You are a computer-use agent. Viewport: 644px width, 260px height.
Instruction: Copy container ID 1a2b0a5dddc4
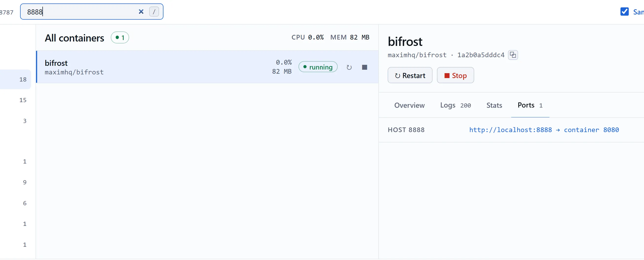point(513,55)
